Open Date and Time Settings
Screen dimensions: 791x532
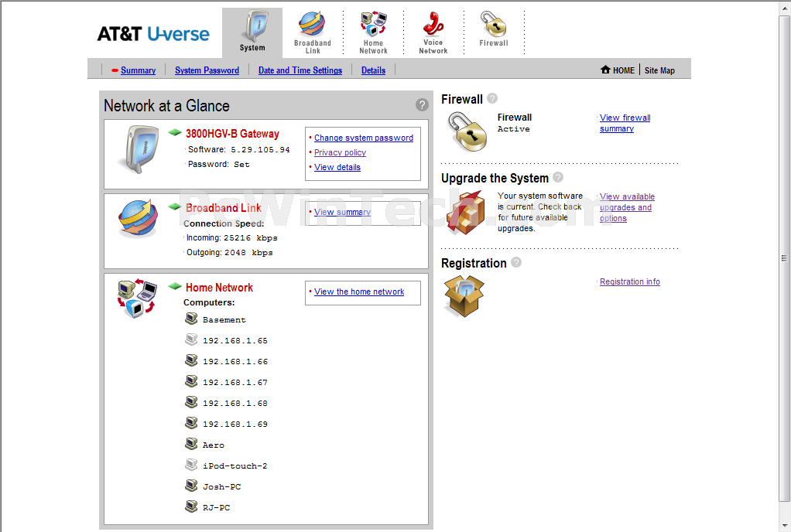pyautogui.click(x=300, y=70)
